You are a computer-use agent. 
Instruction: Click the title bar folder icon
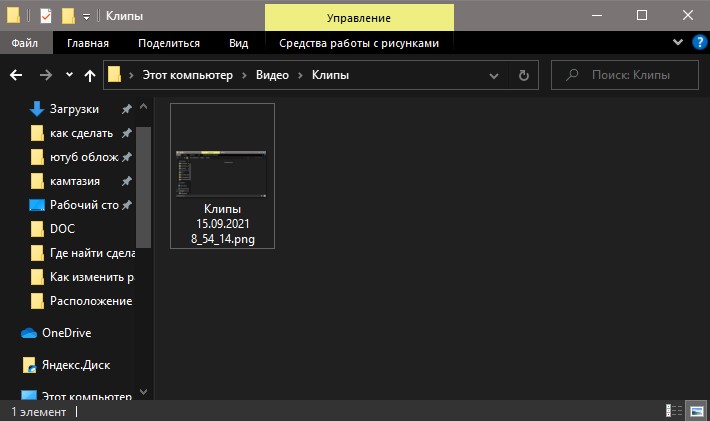(13, 16)
